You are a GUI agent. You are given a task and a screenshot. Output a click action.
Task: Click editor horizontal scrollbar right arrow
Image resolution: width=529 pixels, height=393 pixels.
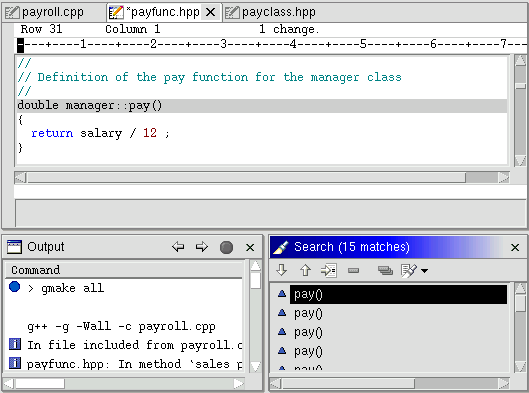(x=504, y=177)
